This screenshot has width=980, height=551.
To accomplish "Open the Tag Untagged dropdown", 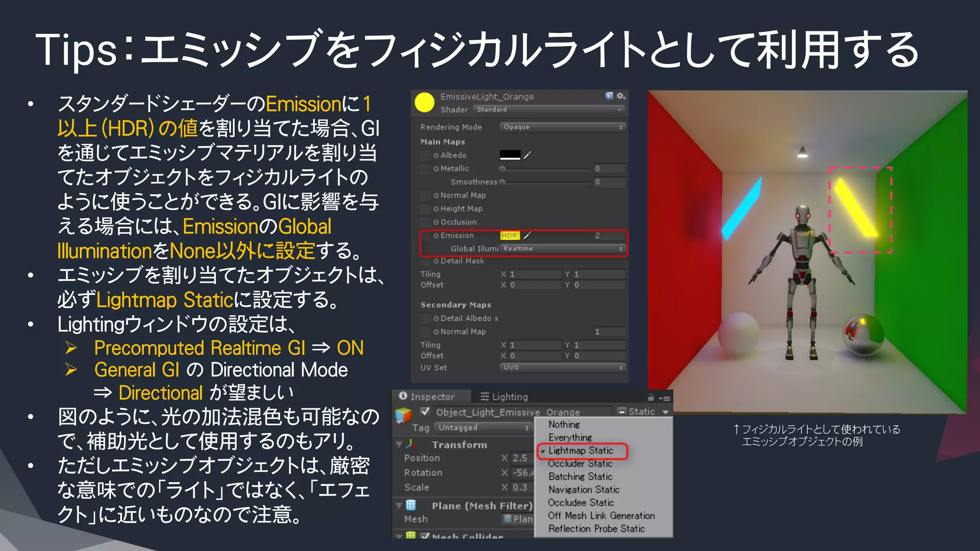I will click(483, 428).
